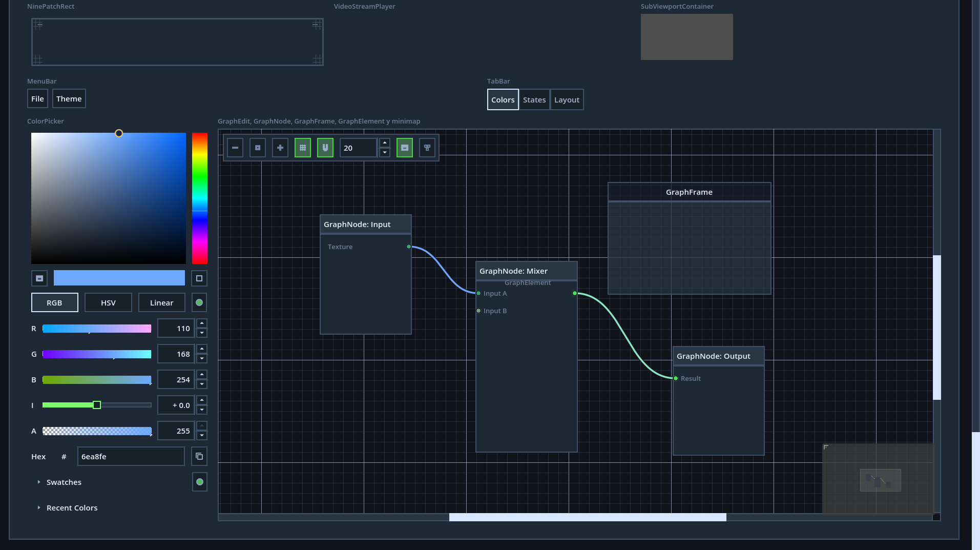Switch to the Layout tab
This screenshot has height=550, width=980.
pos(567,99)
